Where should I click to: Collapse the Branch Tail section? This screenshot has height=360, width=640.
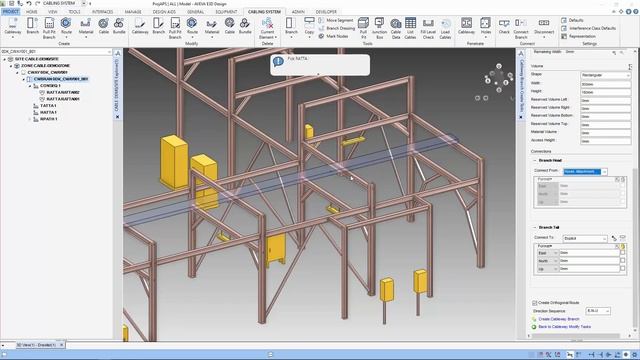tap(535, 227)
